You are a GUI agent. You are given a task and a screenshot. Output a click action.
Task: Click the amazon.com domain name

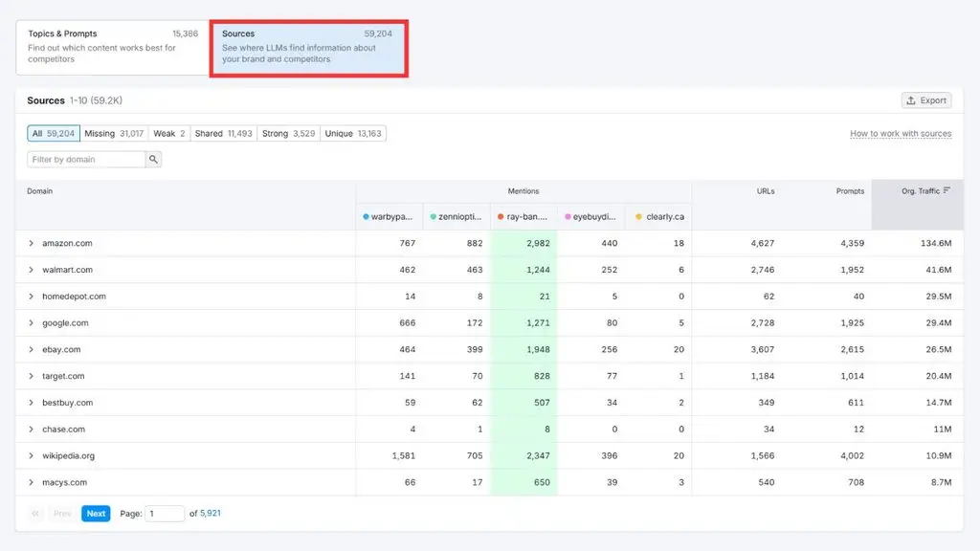click(67, 243)
